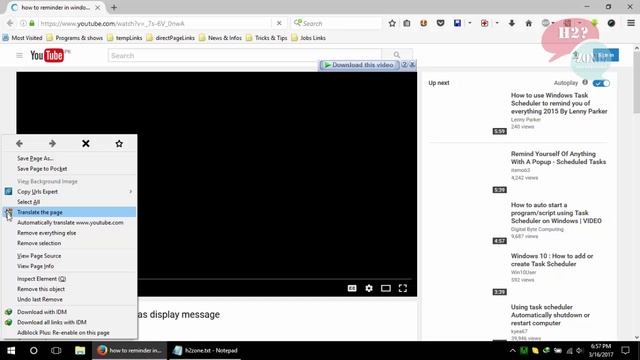Open video 'Remind Yourself Of Anything With A Popup'
Viewport: 640px width, 360px height.
(x=558, y=158)
